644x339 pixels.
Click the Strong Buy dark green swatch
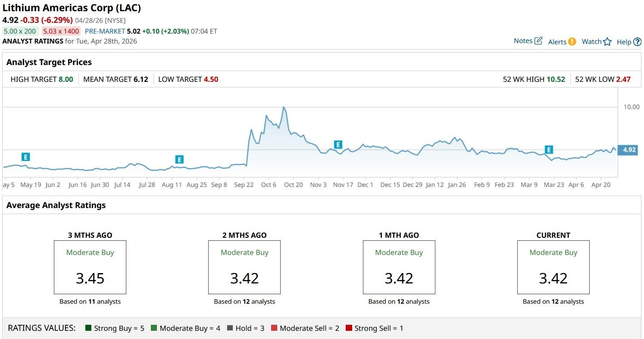click(x=88, y=328)
